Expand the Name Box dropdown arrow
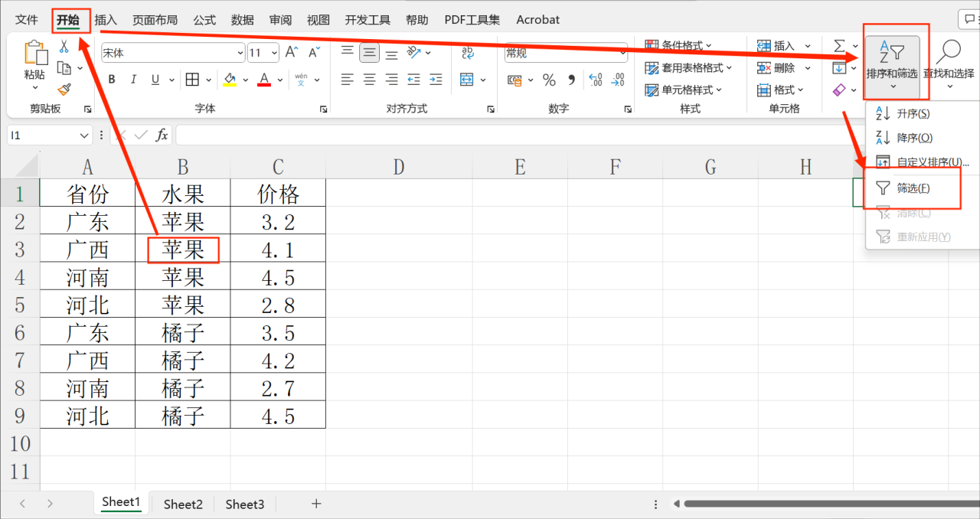980x519 pixels. (x=85, y=135)
